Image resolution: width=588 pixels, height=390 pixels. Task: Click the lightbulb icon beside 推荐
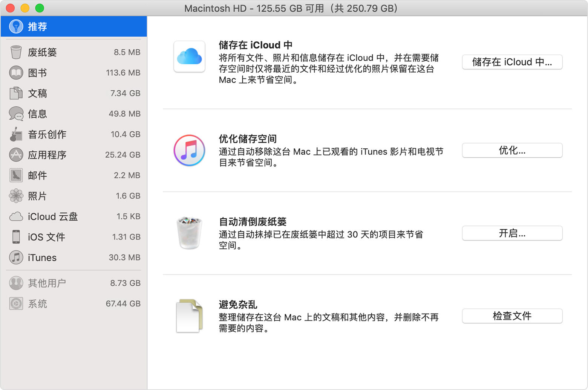(x=16, y=26)
